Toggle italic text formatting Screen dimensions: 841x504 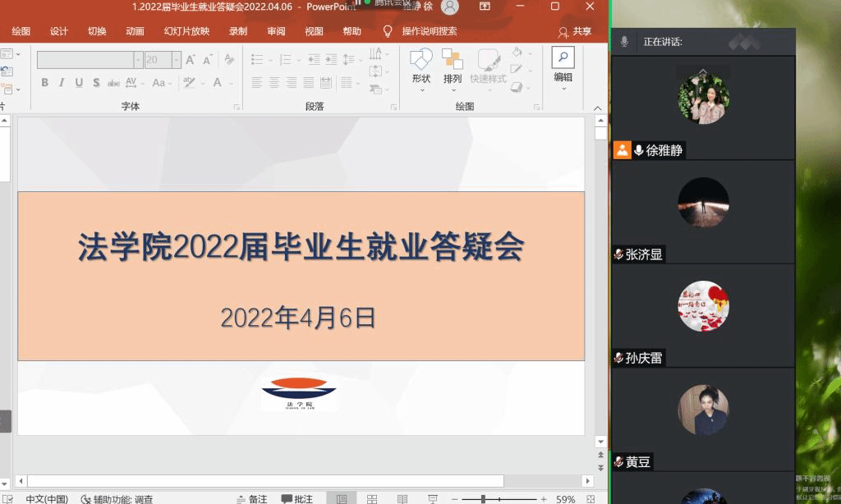click(x=62, y=83)
